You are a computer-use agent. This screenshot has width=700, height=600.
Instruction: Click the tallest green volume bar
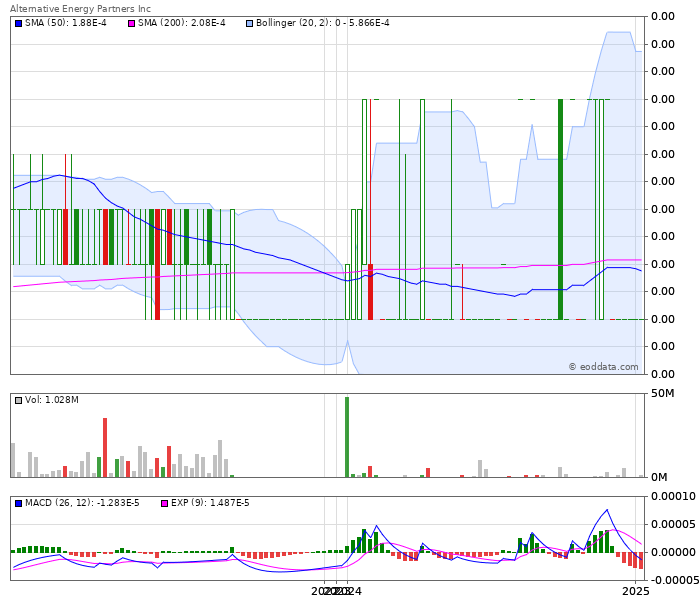(x=347, y=437)
